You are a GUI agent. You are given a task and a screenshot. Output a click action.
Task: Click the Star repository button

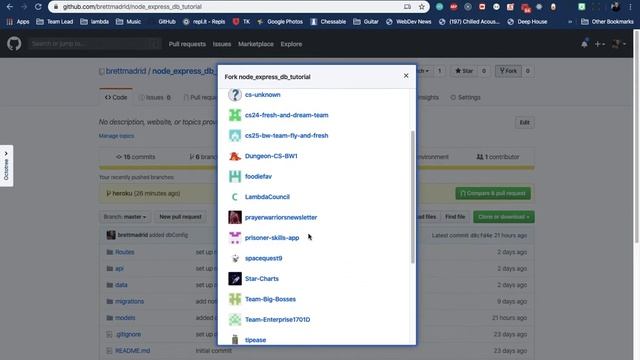pos(464,71)
